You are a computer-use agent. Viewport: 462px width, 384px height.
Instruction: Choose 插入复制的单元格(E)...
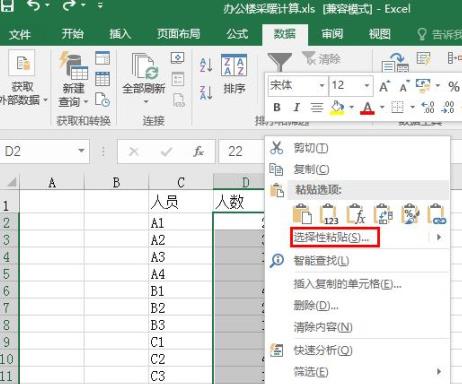(357, 284)
